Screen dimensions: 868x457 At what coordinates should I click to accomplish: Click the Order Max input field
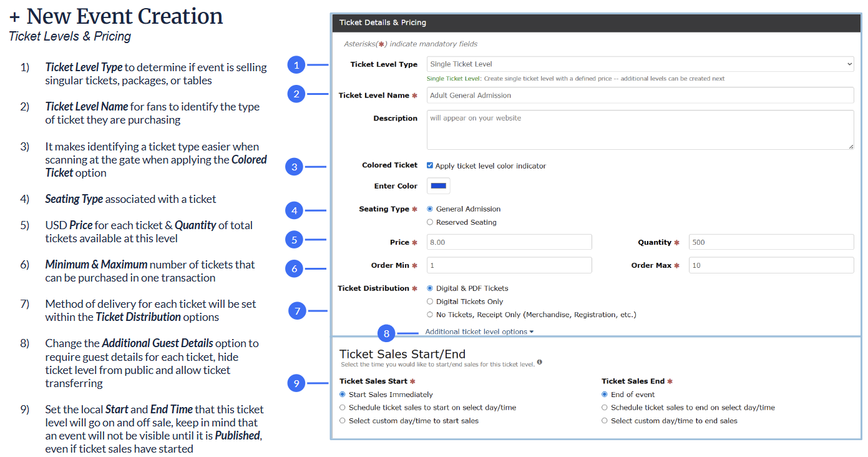click(x=771, y=265)
